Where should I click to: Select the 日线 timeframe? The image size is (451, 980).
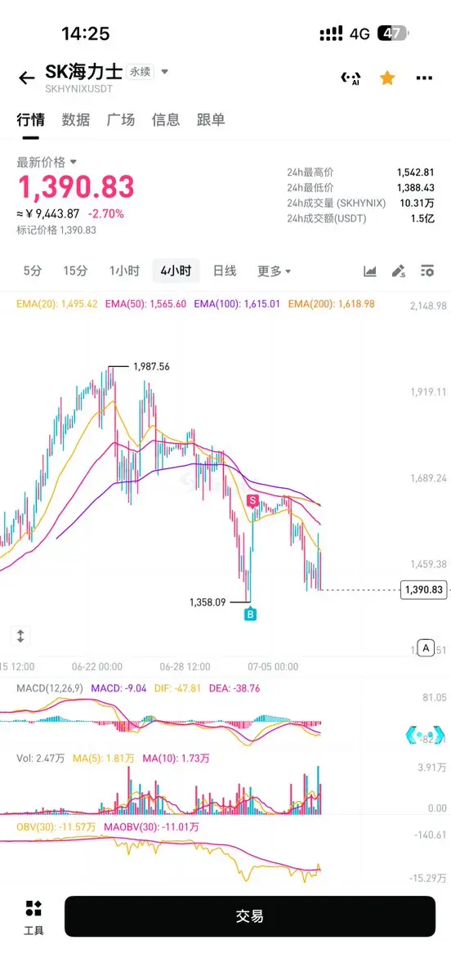224,271
